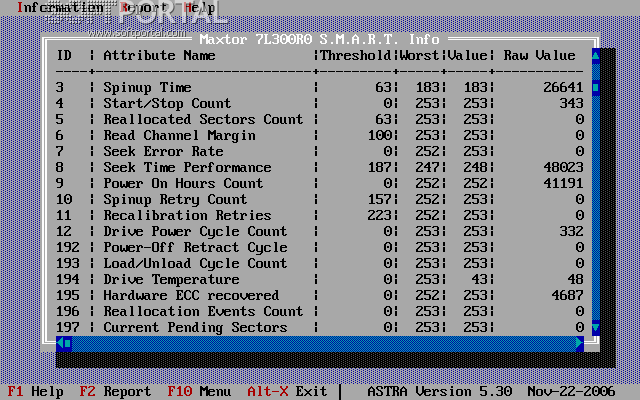Click the Attribute Name column header
Viewport: 640px width, 400px height.
(159, 56)
